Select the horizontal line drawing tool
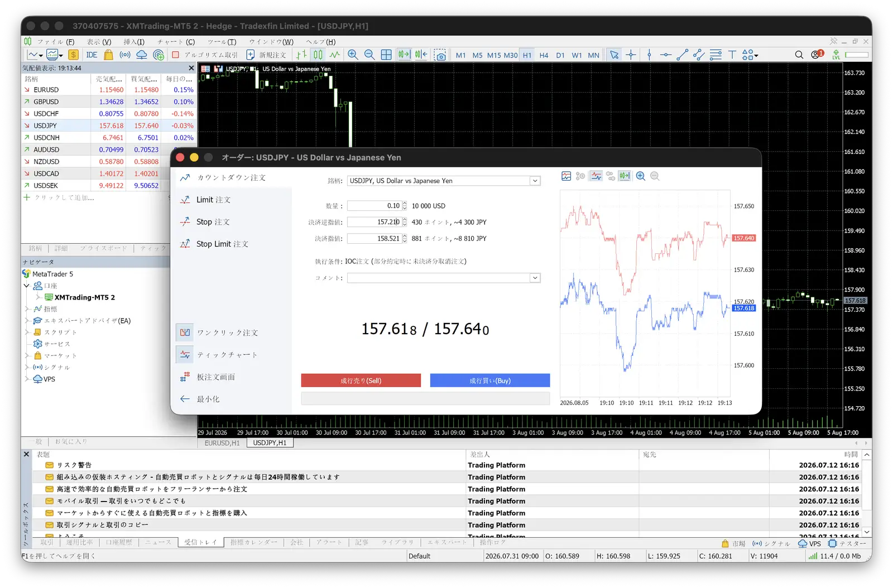Viewport: 893px width, 588px height. click(x=665, y=55)
